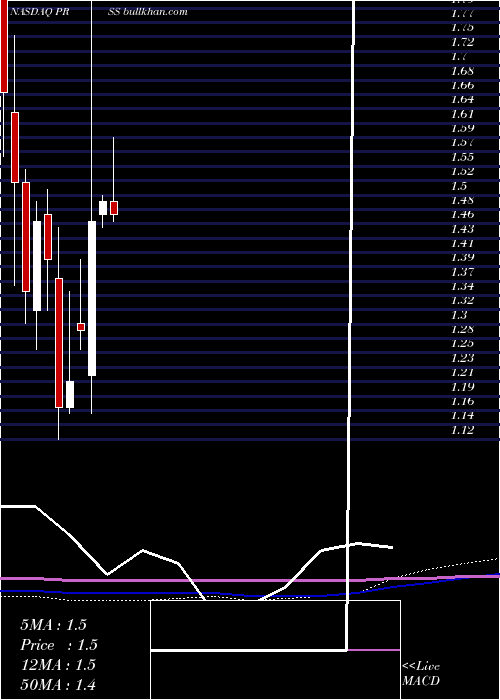This screenshot has height=700, width=500.
Task: Click the 1.43 price axis label
Action: pyautogui.click(x=462, y=229)
